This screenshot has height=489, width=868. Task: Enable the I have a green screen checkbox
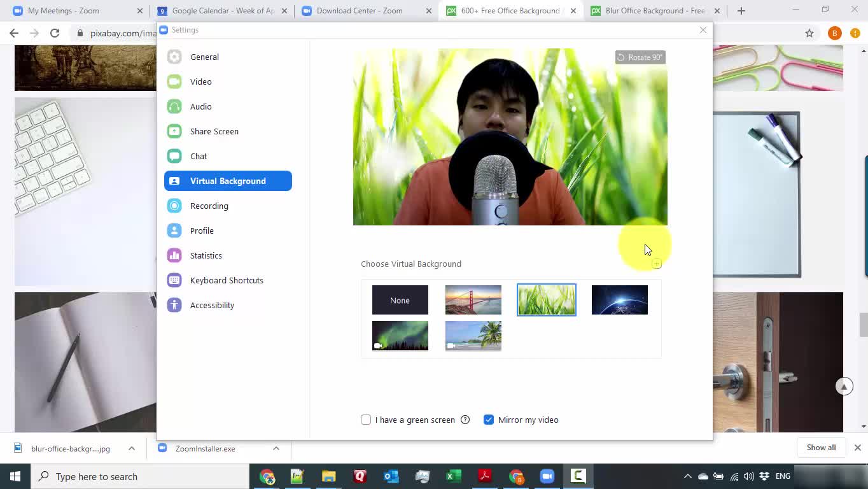pos(366,420)
